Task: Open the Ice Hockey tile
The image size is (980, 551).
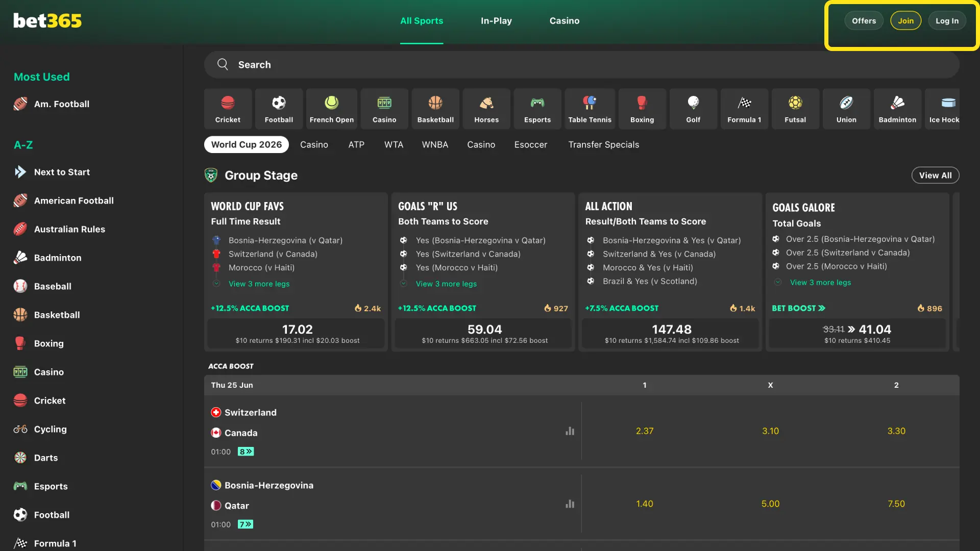Action: click(943, 109)
